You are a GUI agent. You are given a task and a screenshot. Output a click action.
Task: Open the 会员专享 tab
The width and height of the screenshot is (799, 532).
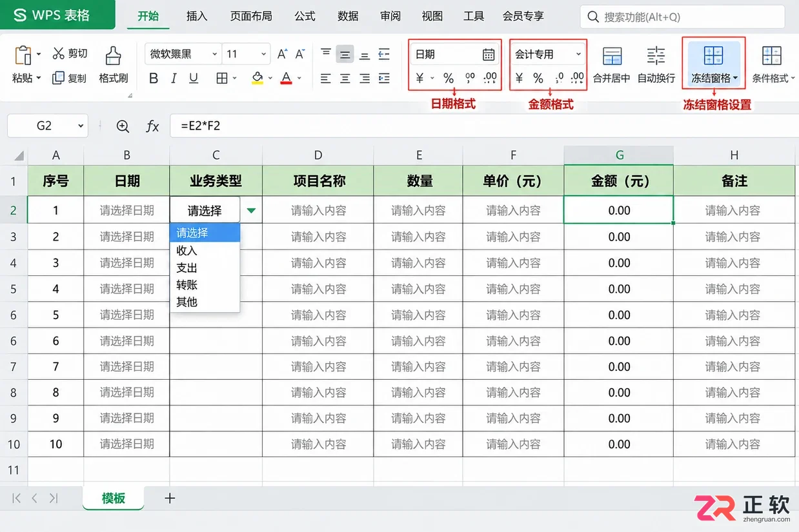[x=523, y=16]
